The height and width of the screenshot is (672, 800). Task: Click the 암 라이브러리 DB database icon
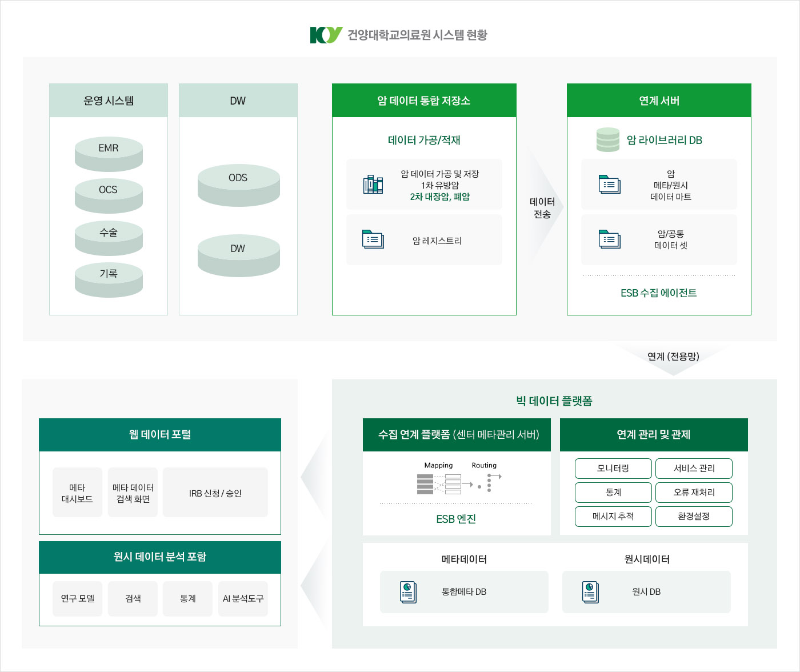[607, 140]
